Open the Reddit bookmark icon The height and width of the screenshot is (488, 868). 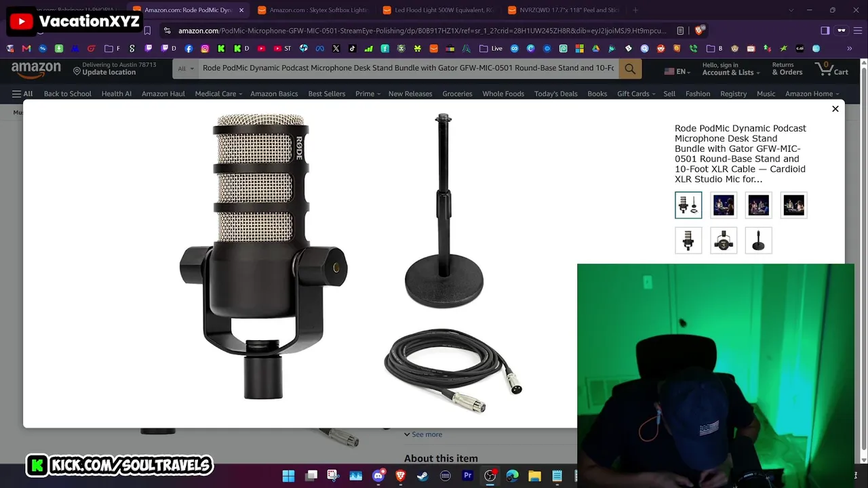[x=660, y=49]
